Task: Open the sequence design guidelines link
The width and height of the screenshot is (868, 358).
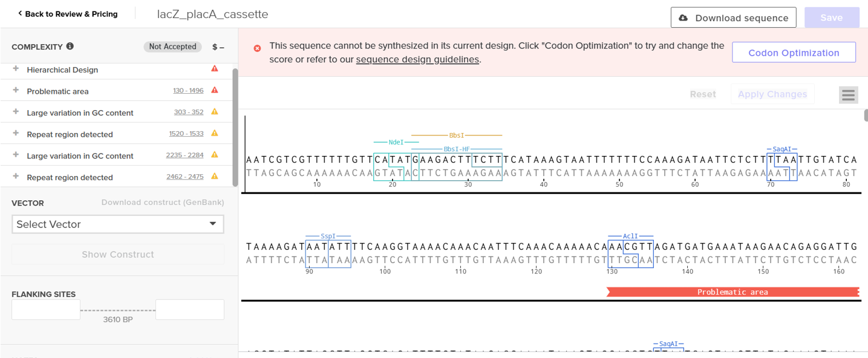Action: (x=417, y=59)
